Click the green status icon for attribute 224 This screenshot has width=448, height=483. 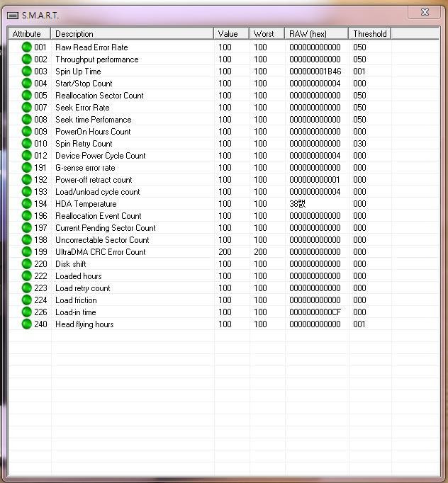pos(27,300)
